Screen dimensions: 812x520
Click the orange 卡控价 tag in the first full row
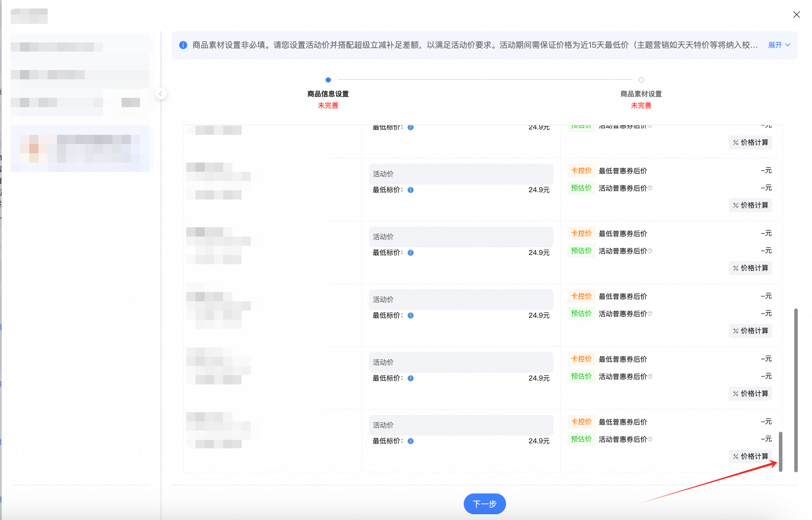(581, 171)
